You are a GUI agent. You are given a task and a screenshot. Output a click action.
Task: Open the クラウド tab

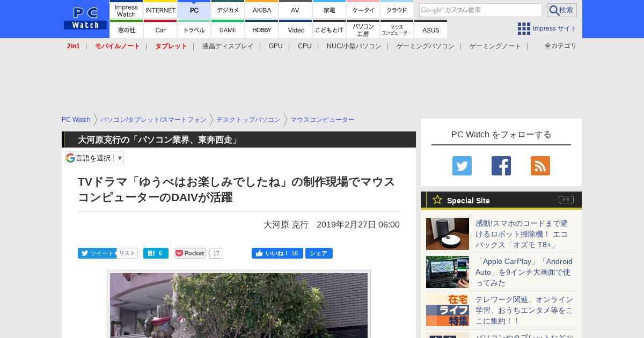(x=397, y=10)
